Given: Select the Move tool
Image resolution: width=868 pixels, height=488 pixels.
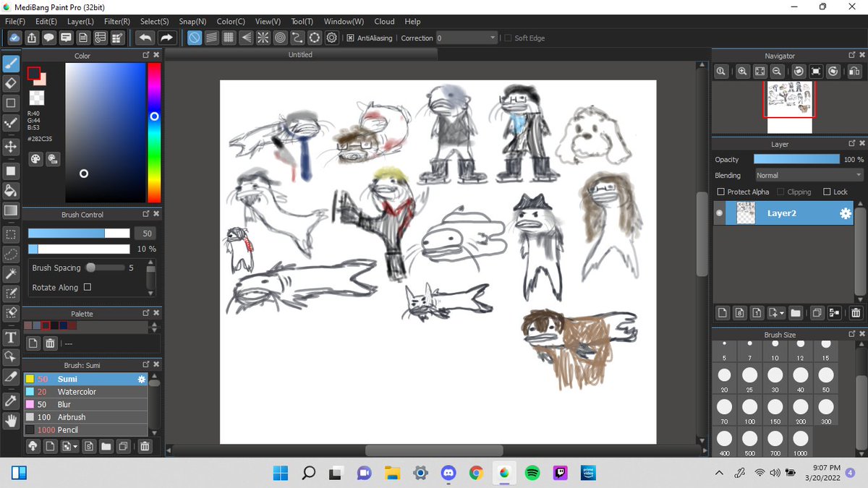Looking at the screenshot, I should click(x=11, y=147).
